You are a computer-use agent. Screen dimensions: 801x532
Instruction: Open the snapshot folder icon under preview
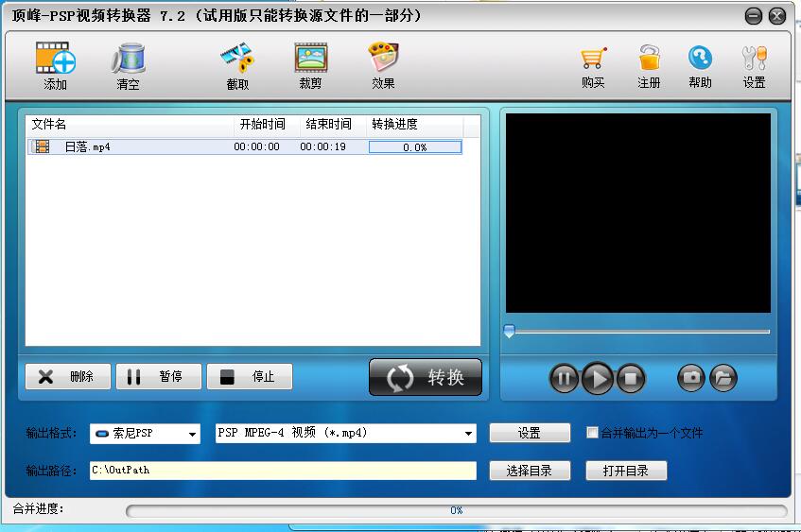pyautogui.click(x=723, y=378)
